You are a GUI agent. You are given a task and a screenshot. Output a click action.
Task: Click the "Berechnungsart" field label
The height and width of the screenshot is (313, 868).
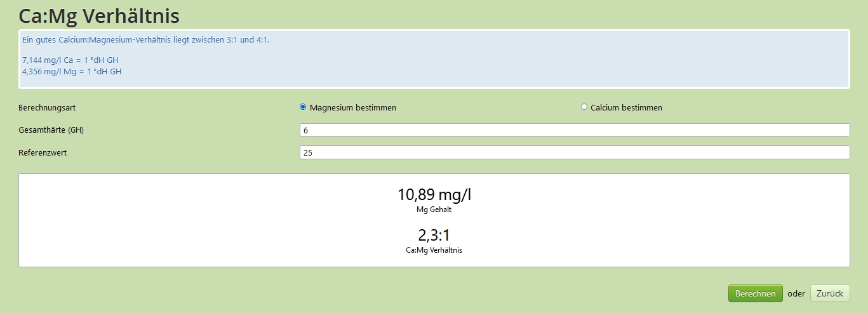tap(48, 108)
